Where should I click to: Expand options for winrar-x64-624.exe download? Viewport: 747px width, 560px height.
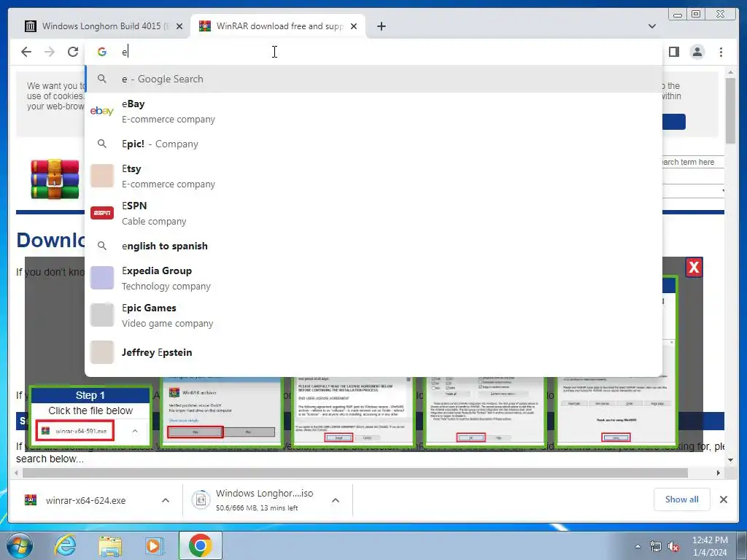point(166,500)
